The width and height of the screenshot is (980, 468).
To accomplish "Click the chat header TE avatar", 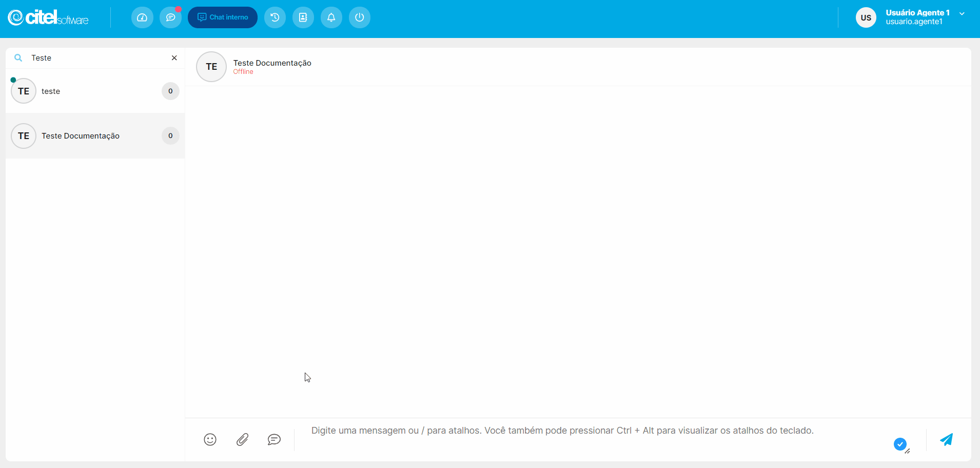I will pos(211,67).
